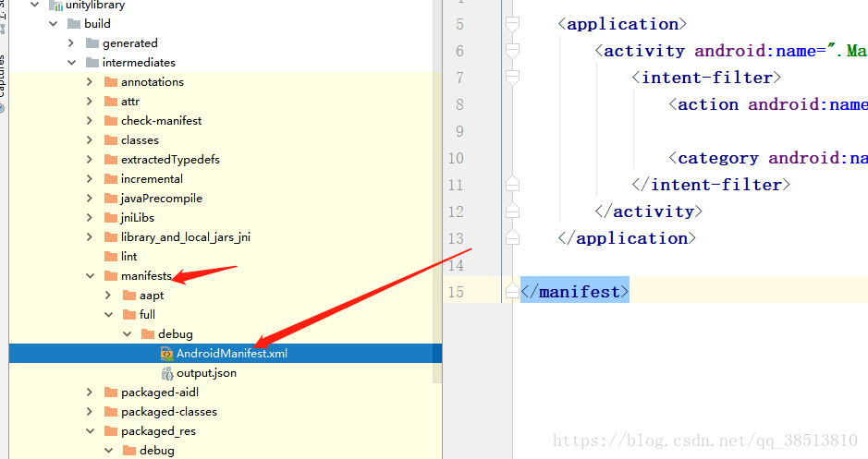Image resolution: width=868 pixels, height=459 pixels.
Task: Expand the annotations folder arrow
Action: click(x=90, y=82)
